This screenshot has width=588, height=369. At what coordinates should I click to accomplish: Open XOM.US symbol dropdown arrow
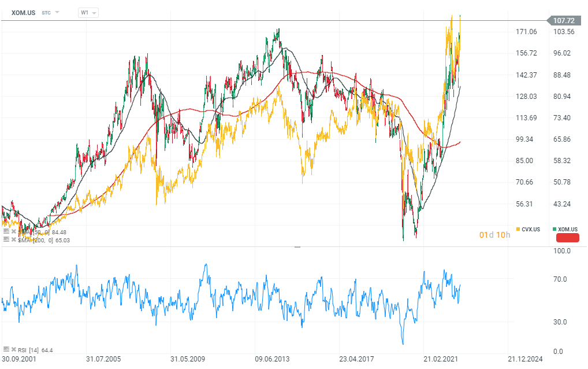[x=57, y=12]
